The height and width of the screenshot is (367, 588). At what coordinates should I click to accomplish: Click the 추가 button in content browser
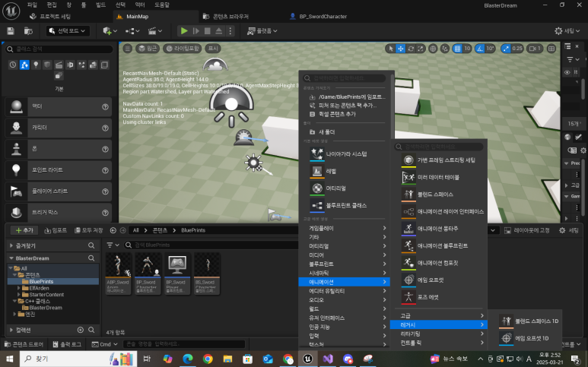[x=24, y=230]
